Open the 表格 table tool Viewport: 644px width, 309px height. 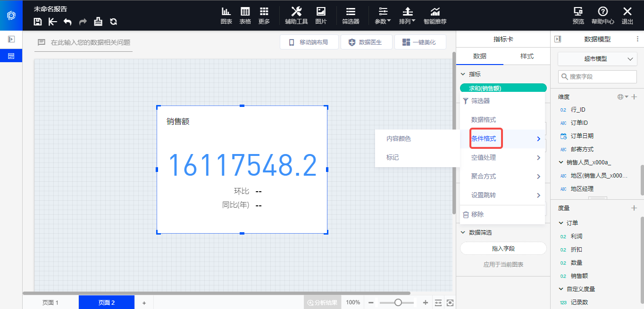245,16
